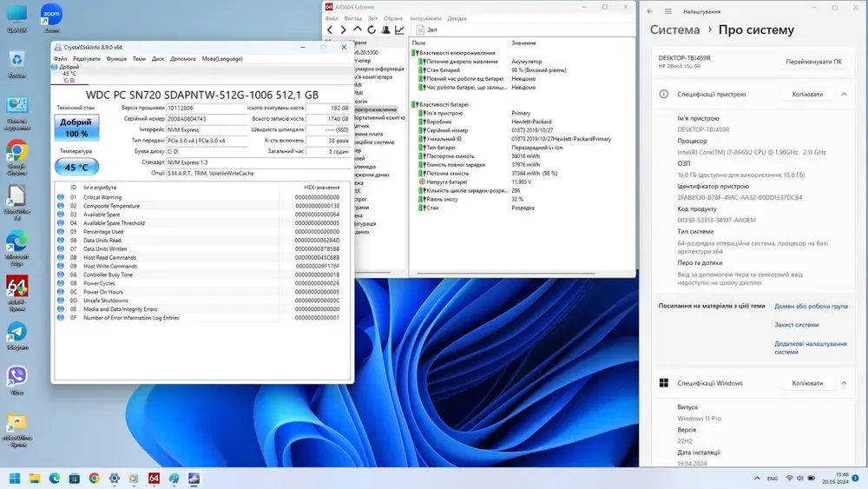Click the AIDA64 forward navigation arrow
Image resolution: width=868 pixels, height=489 pixels.
(x=343, y=30)
